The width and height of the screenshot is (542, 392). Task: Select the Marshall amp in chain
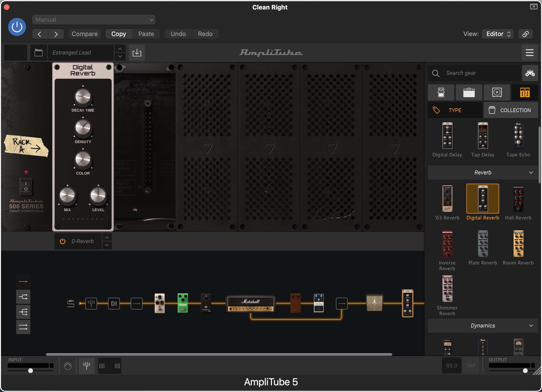coord(251,304)
